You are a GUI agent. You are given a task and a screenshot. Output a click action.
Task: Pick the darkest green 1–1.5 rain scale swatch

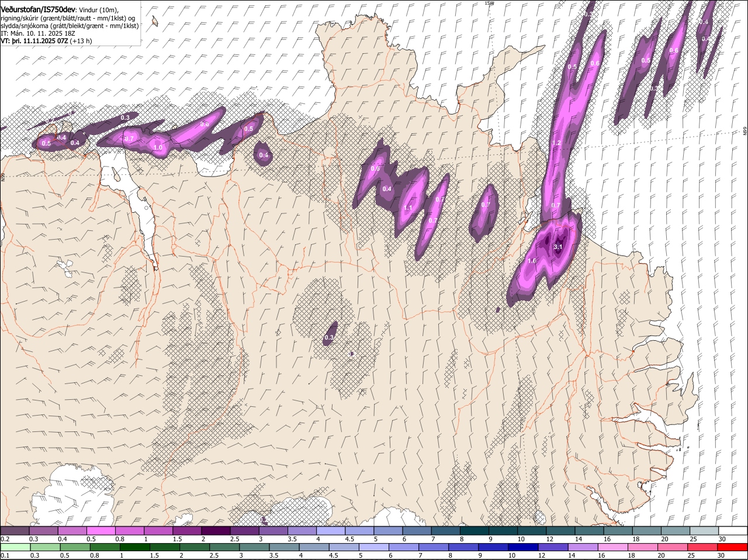click(135, 547)
